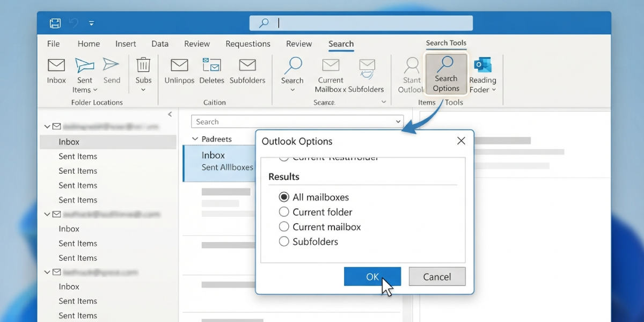This screenshot has height=322, width=644.
Task: Switch to the Insert tab
Action: tap(126, 44)
